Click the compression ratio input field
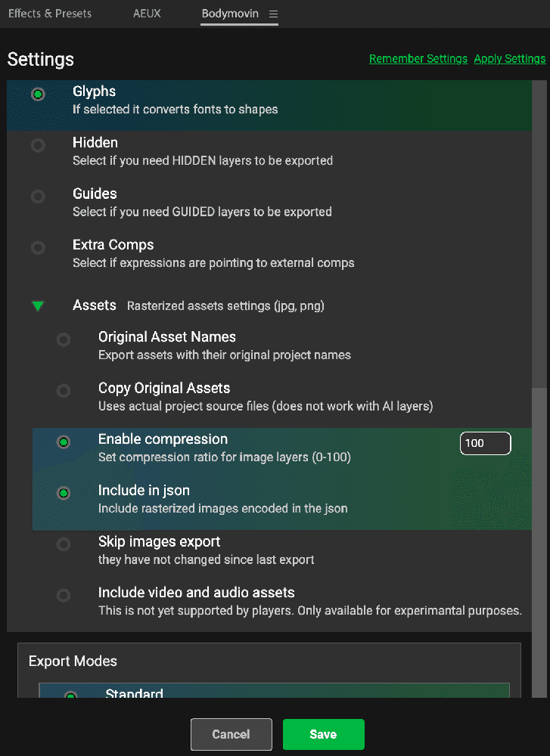 click(485, 444)
